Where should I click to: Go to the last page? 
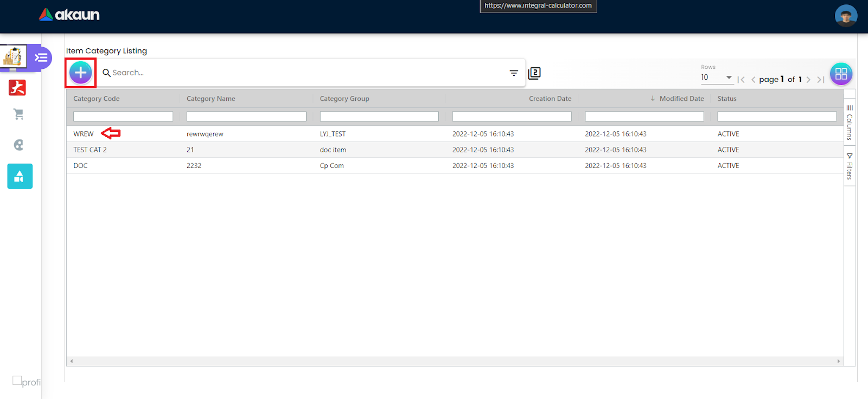(x=821, y=80)
